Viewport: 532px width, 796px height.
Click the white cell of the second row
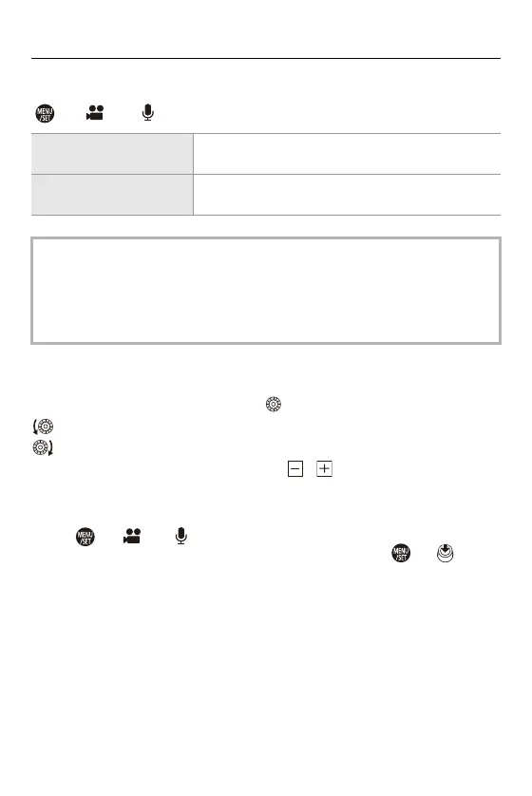click(x=347, y=195)
